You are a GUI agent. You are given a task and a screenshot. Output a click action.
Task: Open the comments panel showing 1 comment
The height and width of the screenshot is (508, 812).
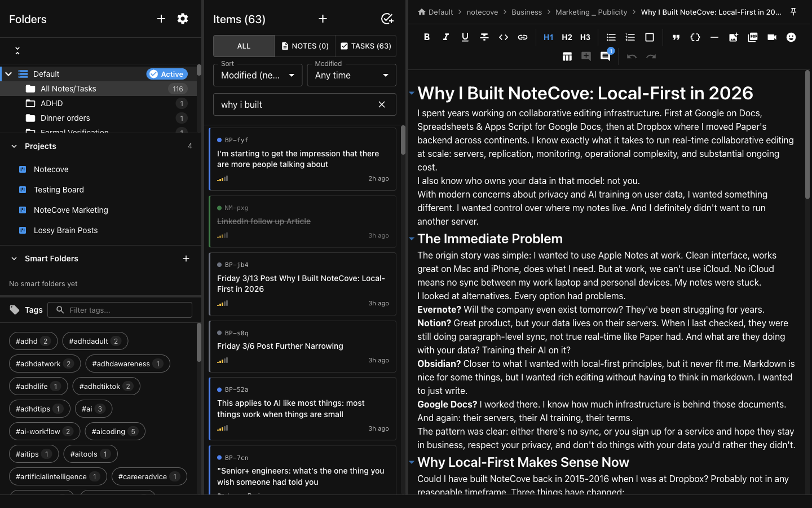(606, 56)
